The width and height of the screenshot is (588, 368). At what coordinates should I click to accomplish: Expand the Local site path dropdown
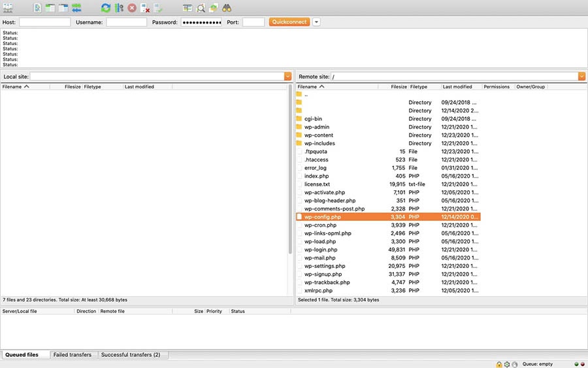[x=287, y=76]
